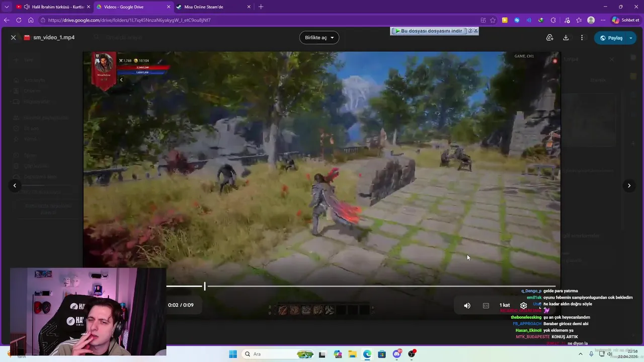Show hidden system tray icons
This screenshot has width=644, height=362.
tap(580, 354)
